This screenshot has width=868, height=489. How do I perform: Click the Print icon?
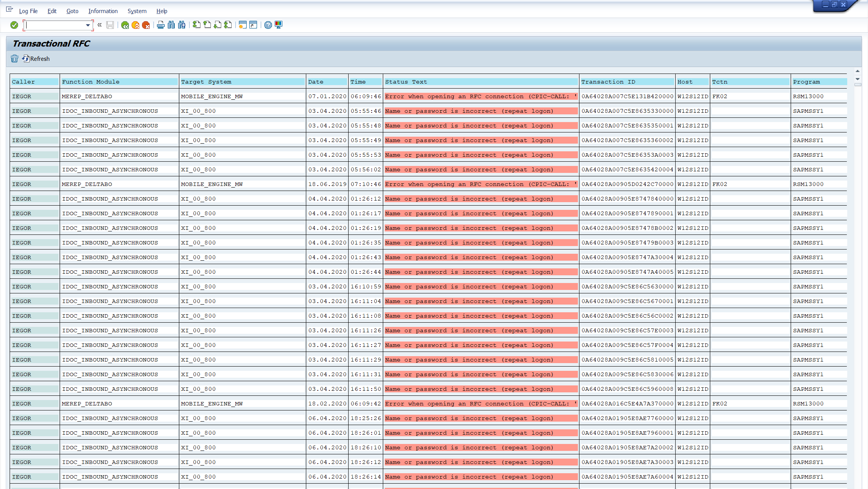point(161,25)
